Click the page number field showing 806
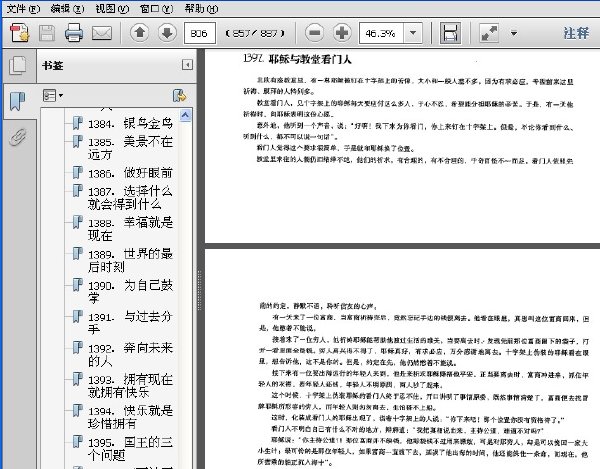The image size is (600, 469). tap(200, 33)
